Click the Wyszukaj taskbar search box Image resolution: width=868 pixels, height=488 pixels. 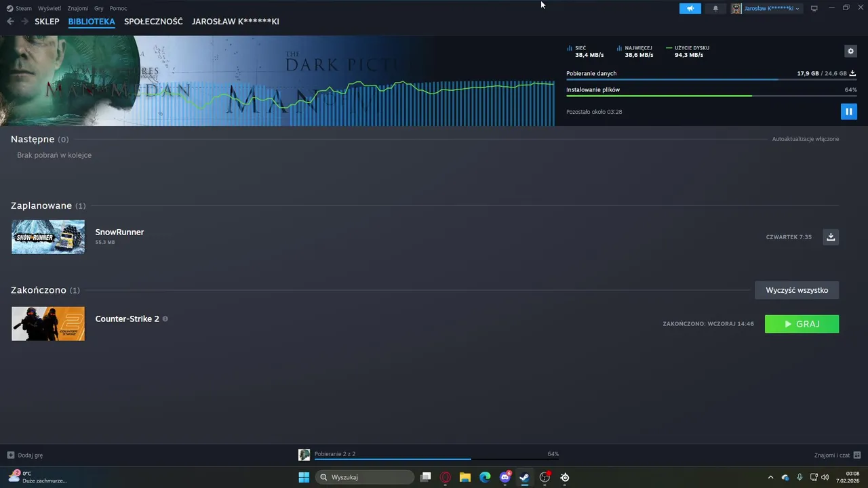click(365, 477)
